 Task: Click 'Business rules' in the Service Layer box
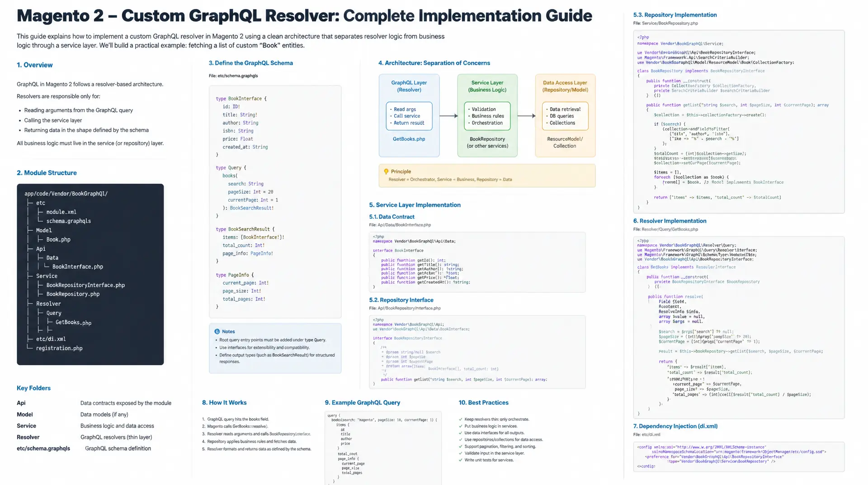pos(488,116)
